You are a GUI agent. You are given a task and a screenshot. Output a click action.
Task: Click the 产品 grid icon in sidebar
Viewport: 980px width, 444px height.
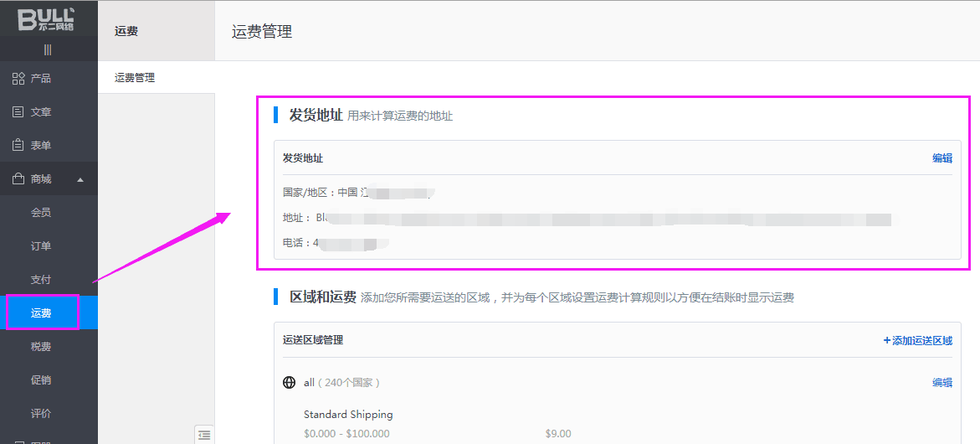click(x=18, y=79)
